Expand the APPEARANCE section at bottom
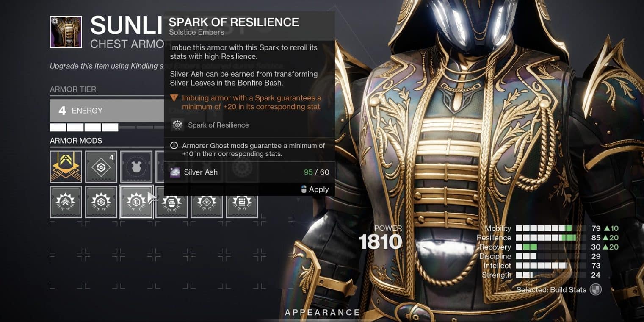Screen dimensions: 644x322 (x=322, y=313)
